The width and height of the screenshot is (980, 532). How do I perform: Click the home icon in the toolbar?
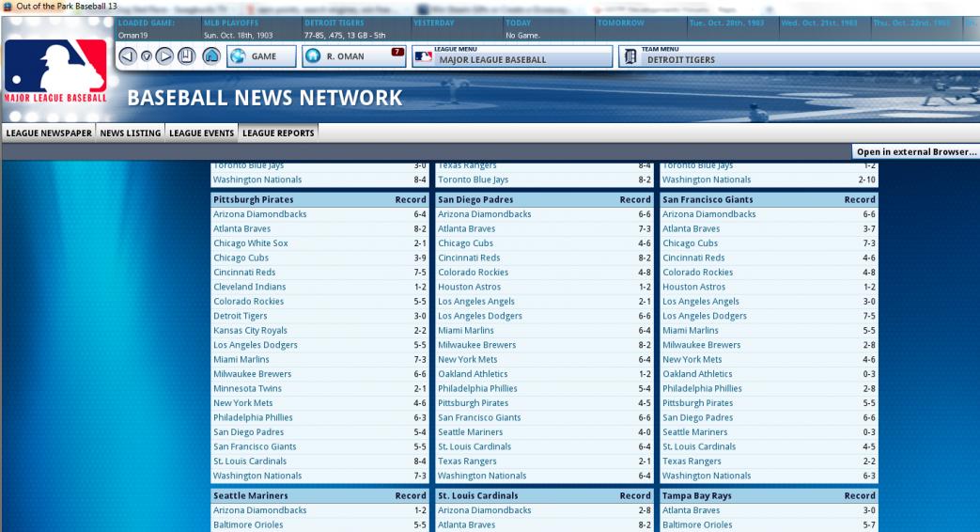pyautogui.click(x=211, y=56)
